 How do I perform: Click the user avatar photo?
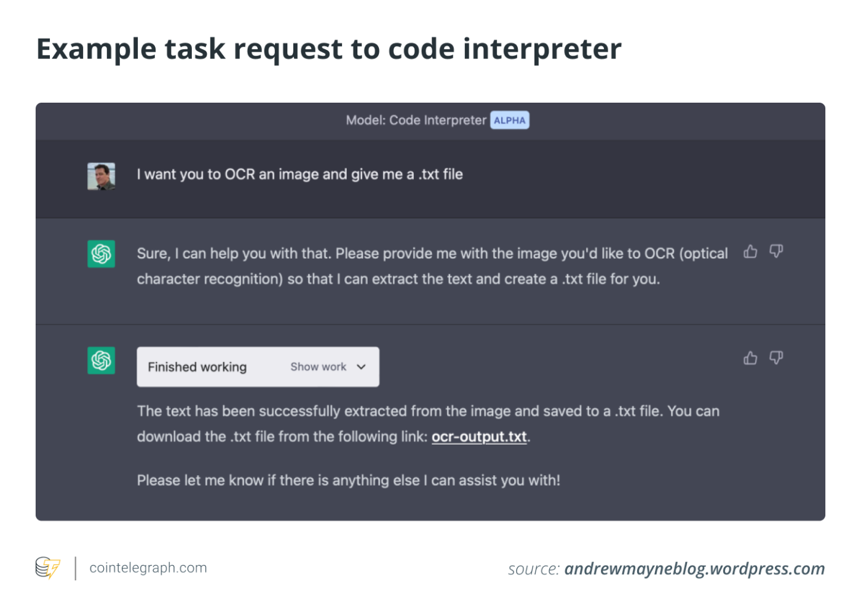(x=101, y=176)
